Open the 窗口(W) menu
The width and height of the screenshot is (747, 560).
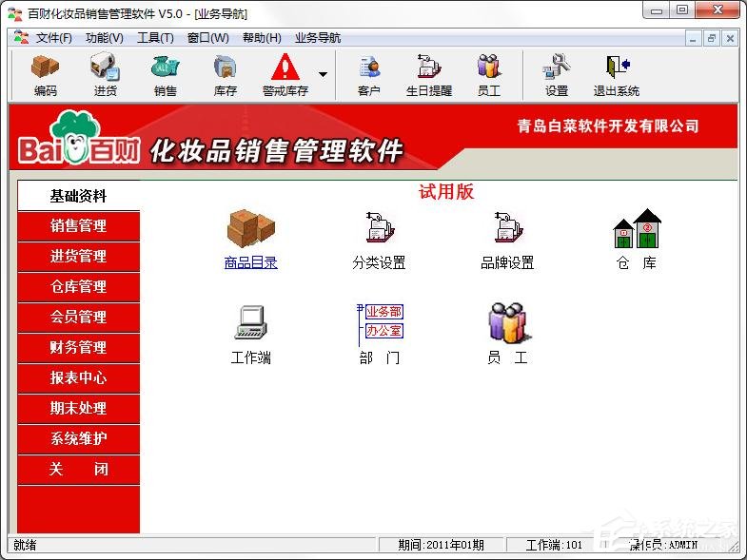(x=207, y=38)
